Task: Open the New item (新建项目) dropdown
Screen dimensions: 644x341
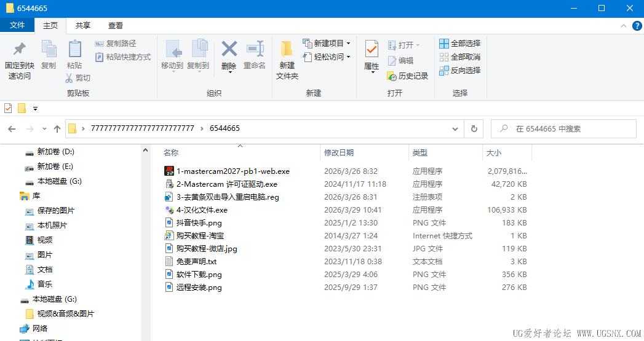Action: tap(327, 44)
